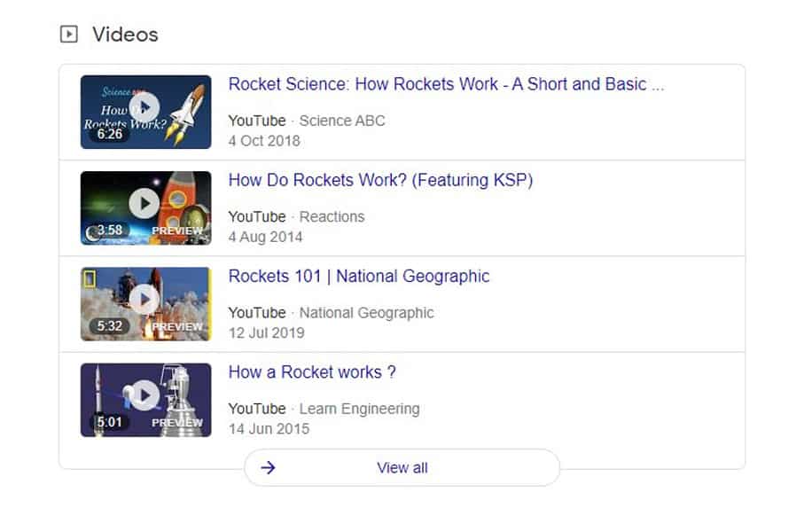Click the date '14 Jun 2015'
This screenshot has width=812, height=508.
tap(269, 429)
